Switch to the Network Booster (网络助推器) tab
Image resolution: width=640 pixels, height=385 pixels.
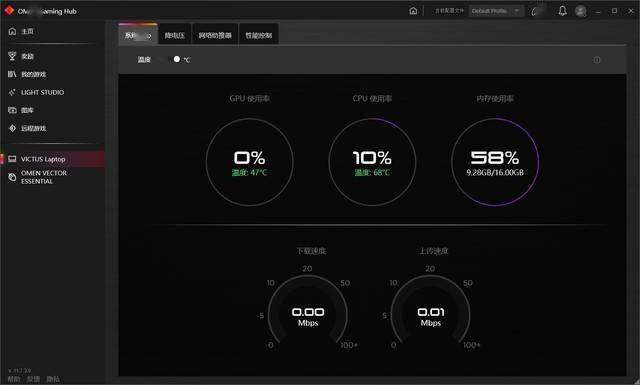(215, 35)
